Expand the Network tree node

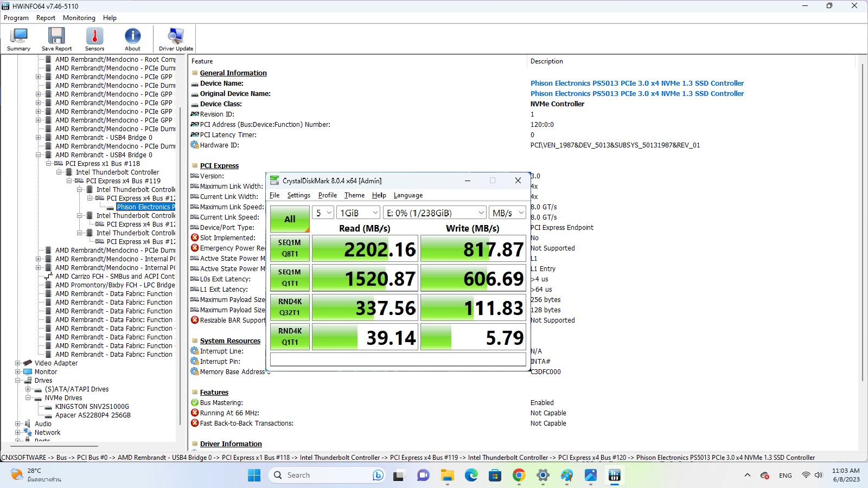point(18,432)
